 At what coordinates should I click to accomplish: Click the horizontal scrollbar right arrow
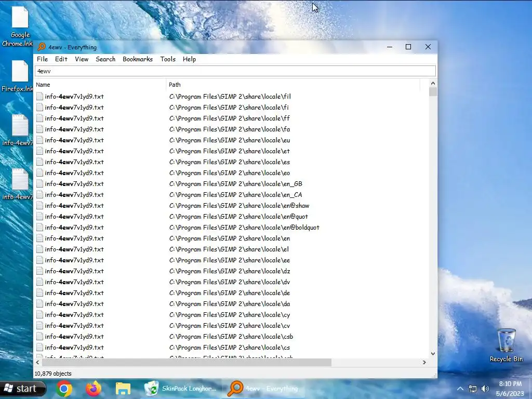click(x=424, y=362)
